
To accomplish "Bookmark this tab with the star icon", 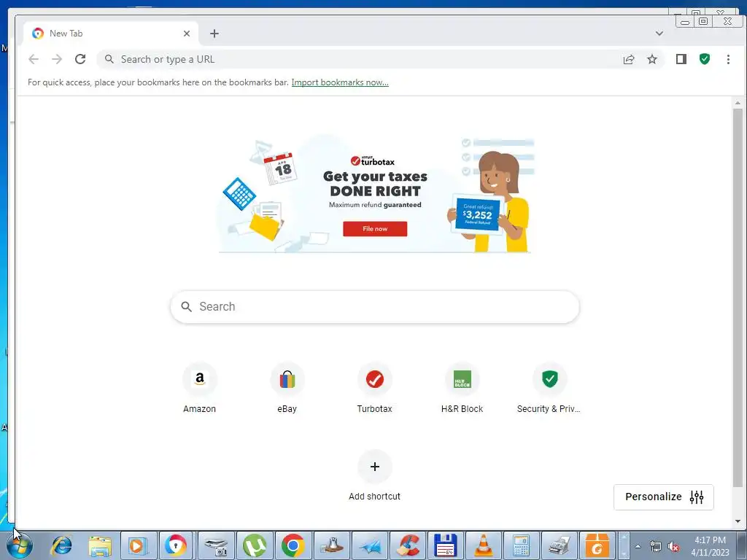I will (652, 59).
